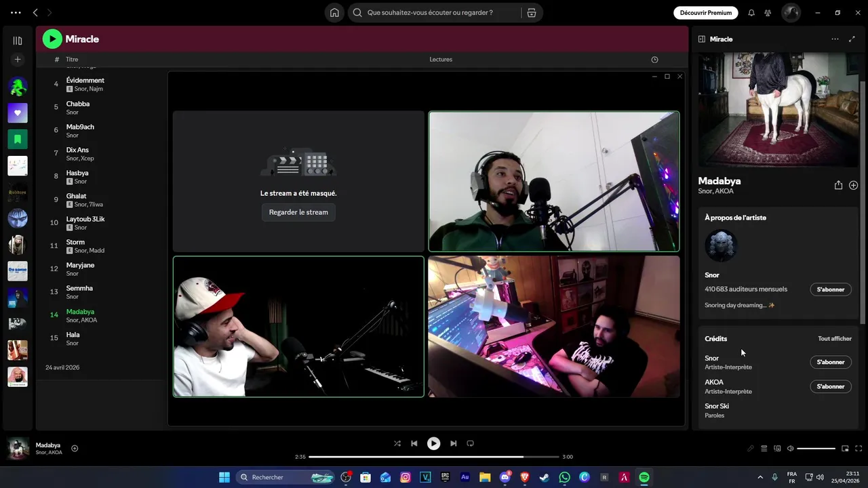The image size is (868, 488).
Task: Mute using the speaker volume icon
Action: (x=790, y=449)
